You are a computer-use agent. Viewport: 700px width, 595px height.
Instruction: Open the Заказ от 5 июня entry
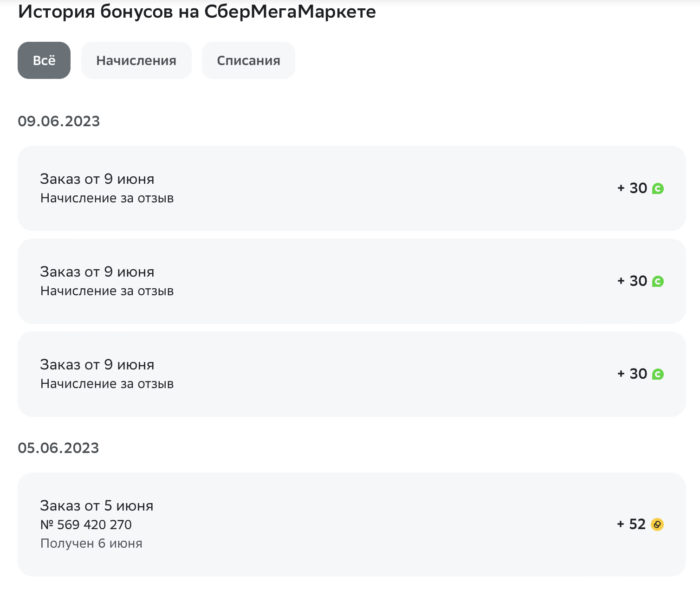tap(351, 524)
